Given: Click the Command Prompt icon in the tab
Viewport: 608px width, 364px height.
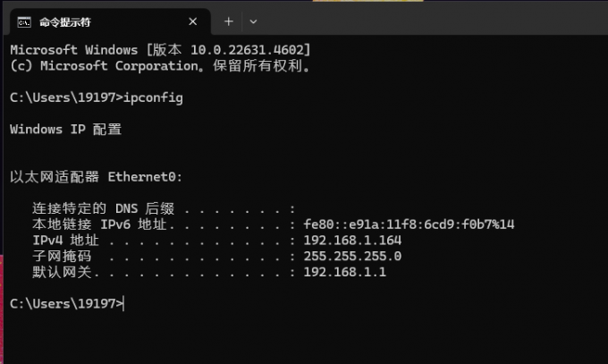Looking at the screenshot, I should pyautogui.click(x=24, y=22).
